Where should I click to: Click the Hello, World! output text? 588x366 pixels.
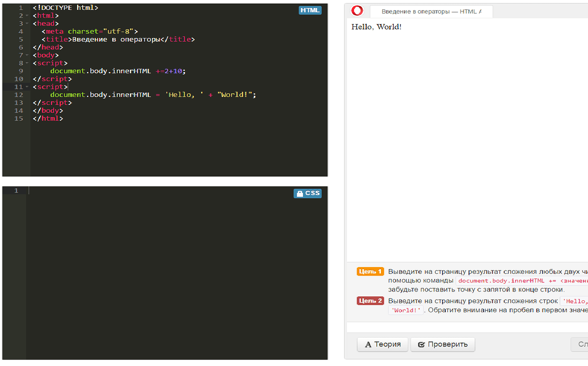point(376,27)
